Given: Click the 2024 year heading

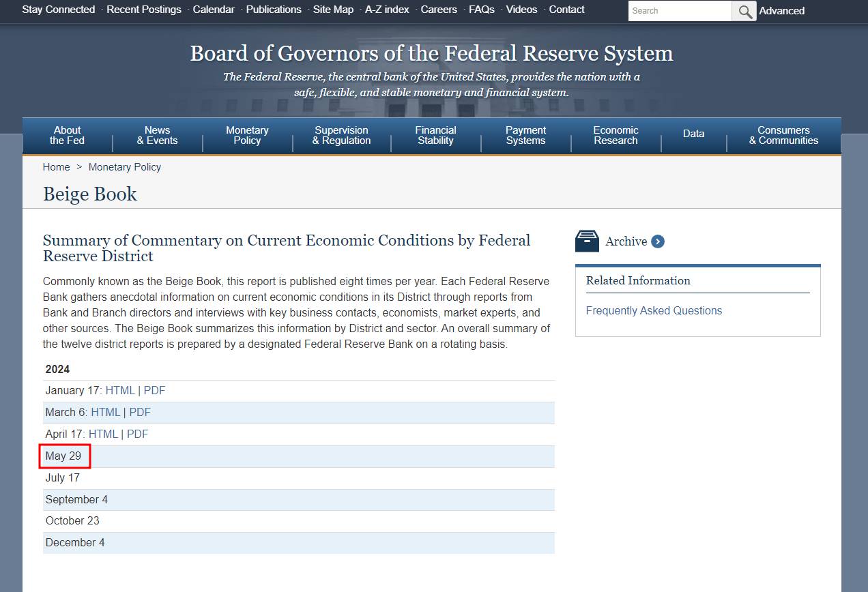Looking at the screenshot, I should (57, 370).
